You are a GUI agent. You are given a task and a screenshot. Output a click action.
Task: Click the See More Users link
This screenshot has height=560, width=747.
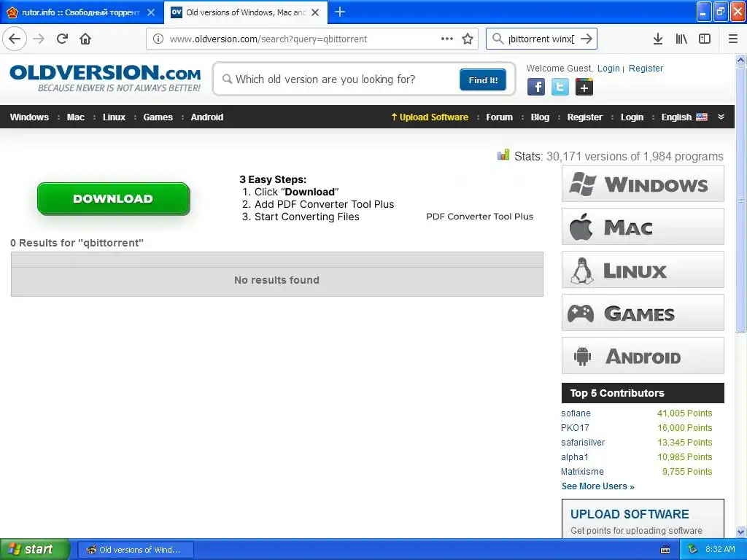(598, 486)
